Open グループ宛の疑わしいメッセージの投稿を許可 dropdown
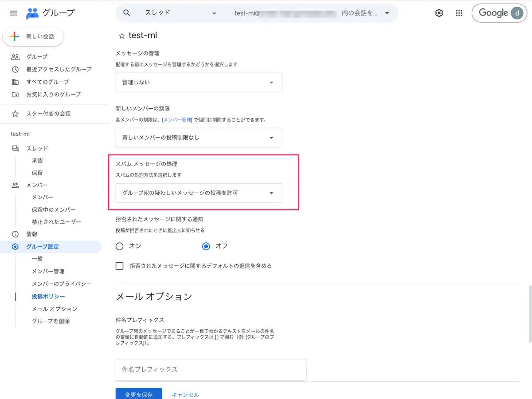Screen dimensions: 532x399 tap(199, 193)
